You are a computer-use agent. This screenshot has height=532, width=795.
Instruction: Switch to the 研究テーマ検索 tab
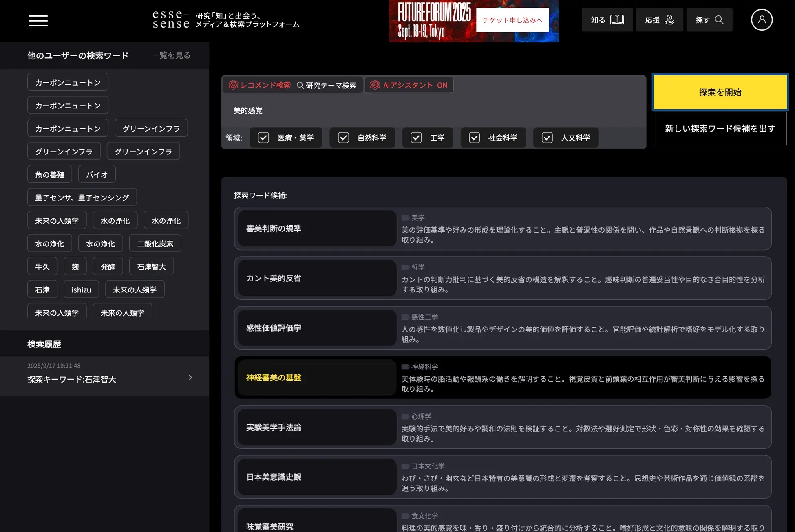click(x=331, y=85)
